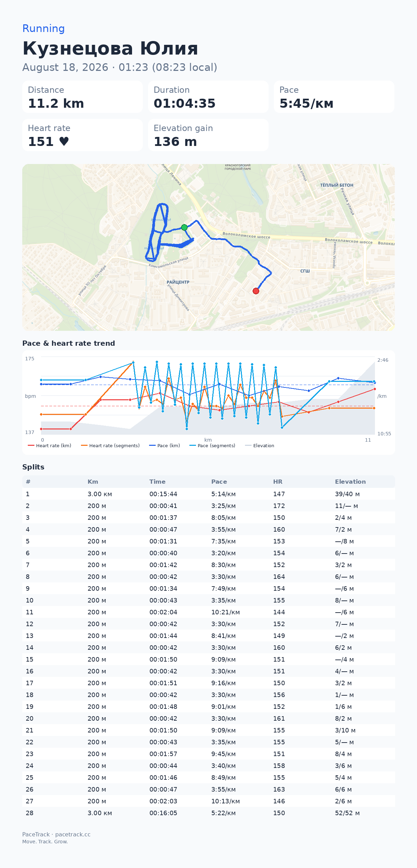Select the final 3.00 км split row 28
This screenshot has width=417, height=868.
pos(208,813)
